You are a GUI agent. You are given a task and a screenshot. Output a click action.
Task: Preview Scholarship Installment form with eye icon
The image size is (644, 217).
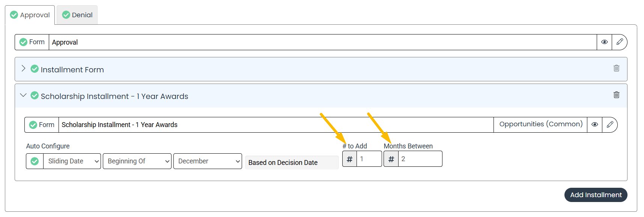(594, 124)
